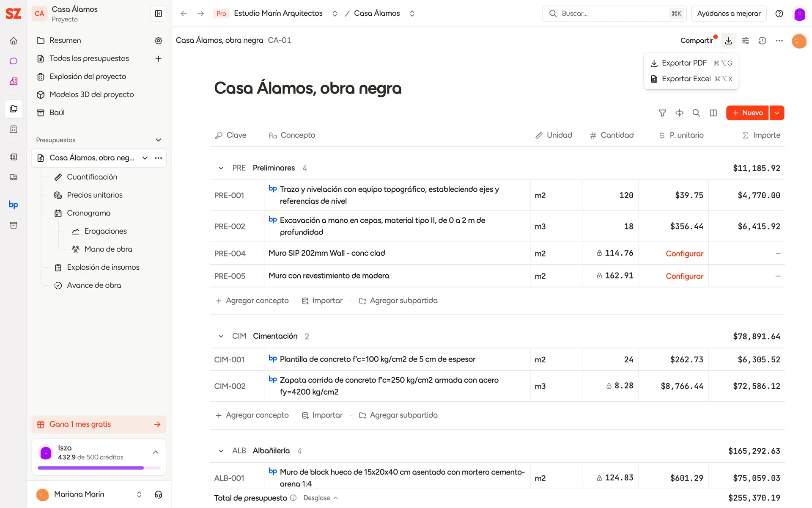Click Ayúdanos a mejorar button
Screen dimensions: 812x508
click(x=729, y=14)
